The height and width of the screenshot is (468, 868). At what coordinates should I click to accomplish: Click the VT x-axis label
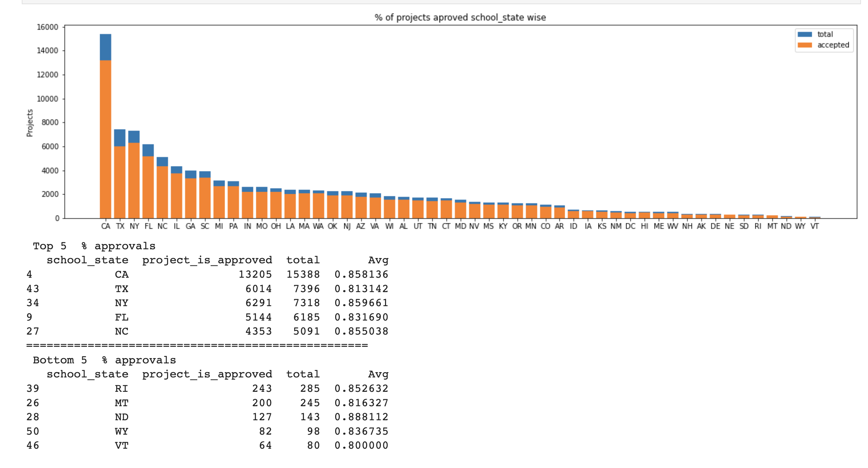pos(814,226)
